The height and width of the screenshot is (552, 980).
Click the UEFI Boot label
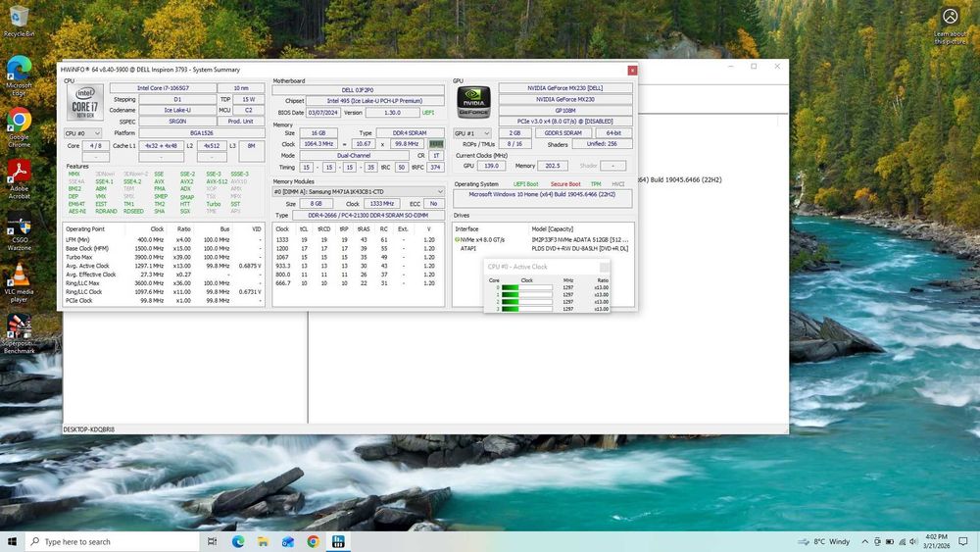click(525, 184)
